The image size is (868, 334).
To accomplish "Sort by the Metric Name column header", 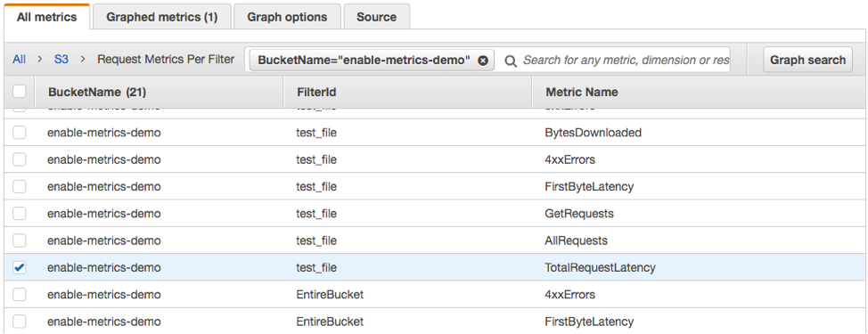I will [582, 92].
